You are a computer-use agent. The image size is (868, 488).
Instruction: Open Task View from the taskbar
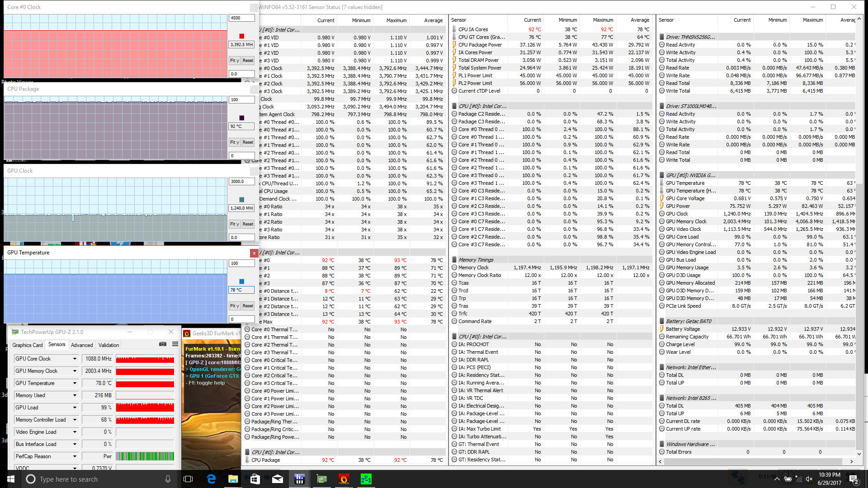(188, 479)
